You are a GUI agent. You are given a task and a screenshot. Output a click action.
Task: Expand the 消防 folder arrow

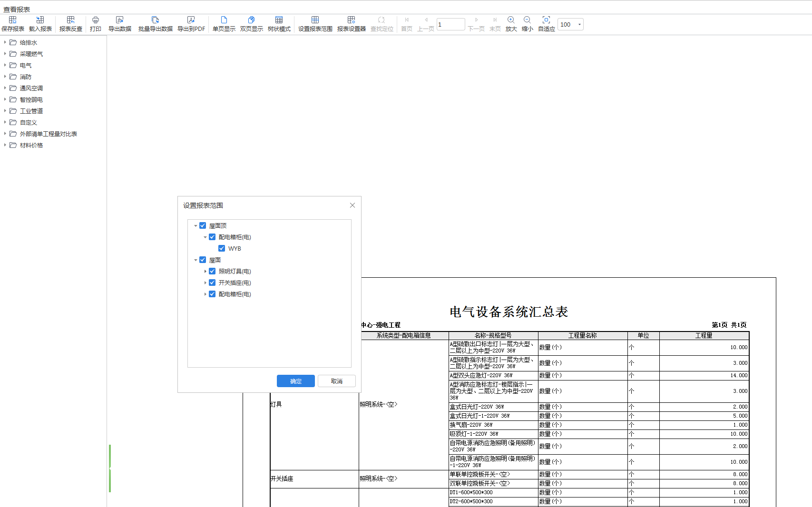[x=5, y=77]
